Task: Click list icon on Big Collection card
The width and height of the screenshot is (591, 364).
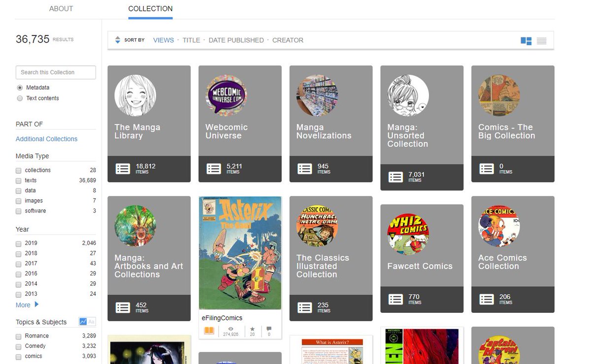Action: pos(487,169)
